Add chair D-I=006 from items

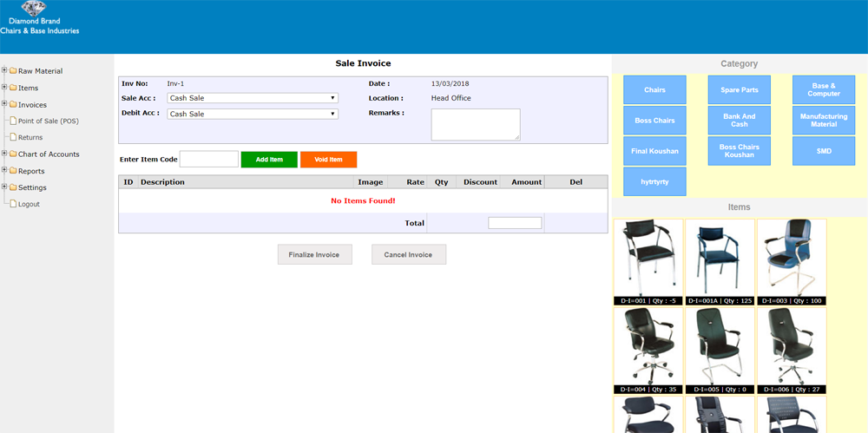(791, 346)
